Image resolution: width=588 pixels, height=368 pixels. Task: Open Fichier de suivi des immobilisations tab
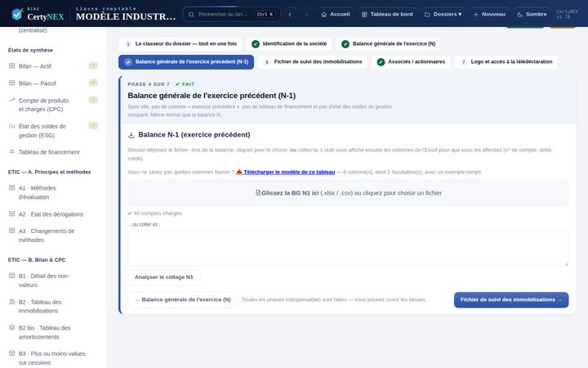coord(313,62)
